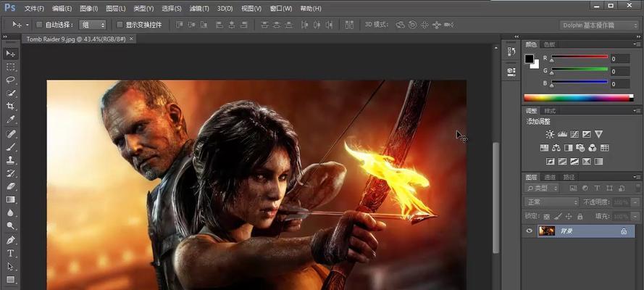Select the Move tool in the toolbox
This screenshot has width=644, height=290.
click(x=11, y=54)
